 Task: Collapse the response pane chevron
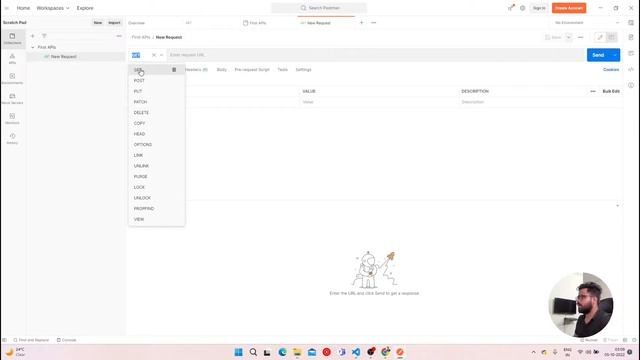click(x=617, y=206)
